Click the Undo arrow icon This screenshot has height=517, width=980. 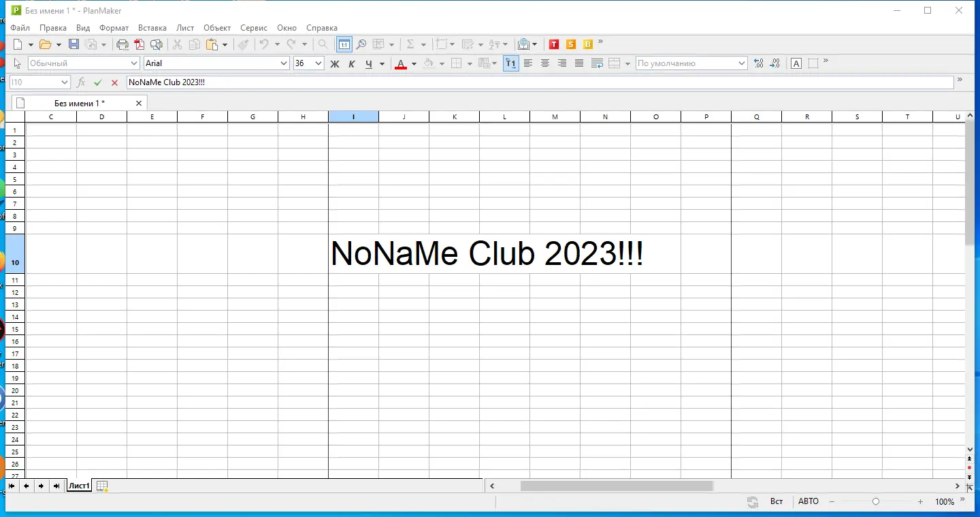click(264, 44)
